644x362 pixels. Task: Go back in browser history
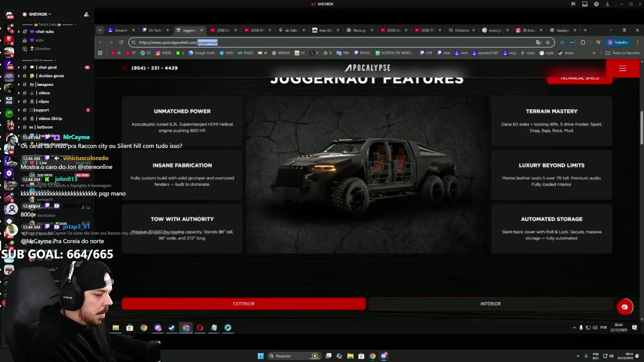101,42
